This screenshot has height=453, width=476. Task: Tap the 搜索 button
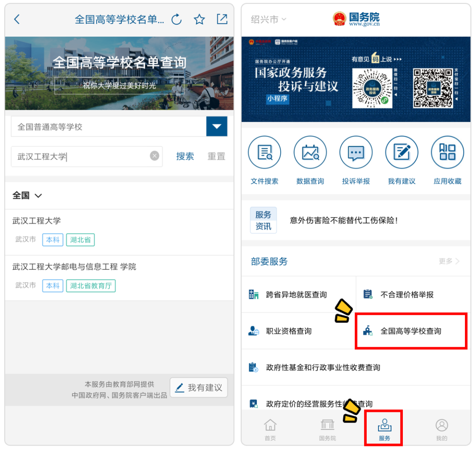click(185, 156)
